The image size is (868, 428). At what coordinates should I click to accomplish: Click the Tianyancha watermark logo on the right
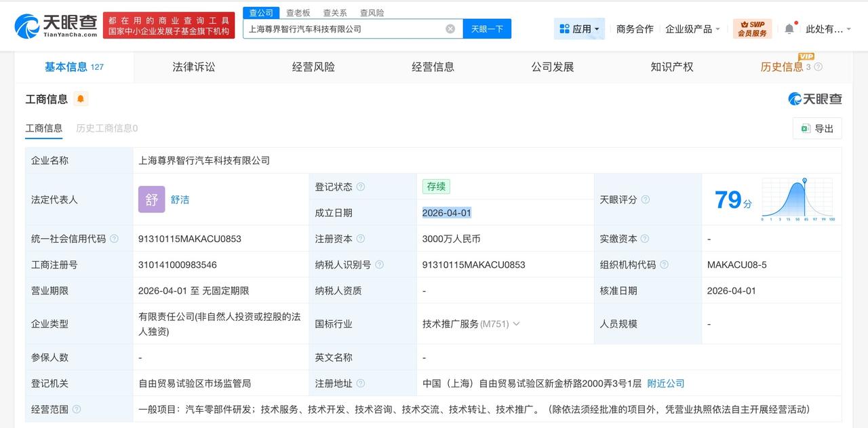click(x=816, y=99)
